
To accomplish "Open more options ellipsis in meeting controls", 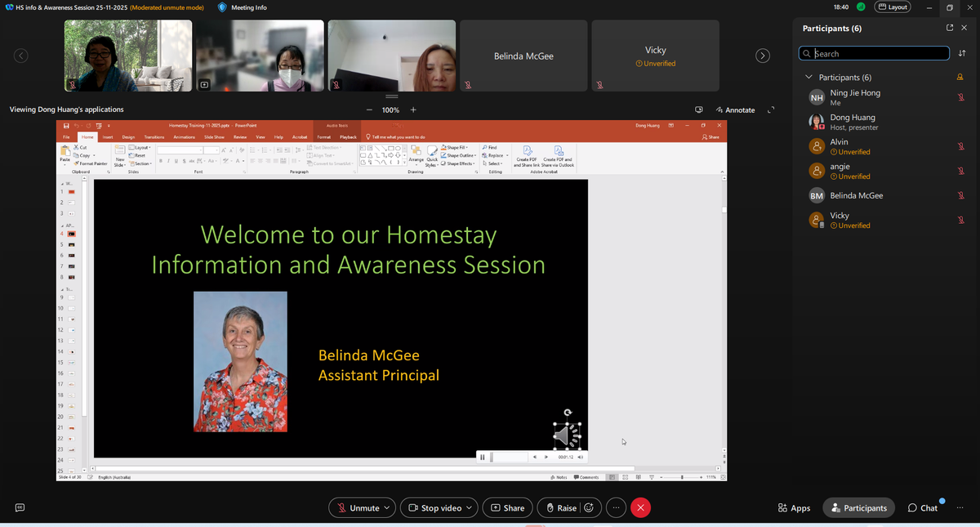I will (x=616, y=507).
